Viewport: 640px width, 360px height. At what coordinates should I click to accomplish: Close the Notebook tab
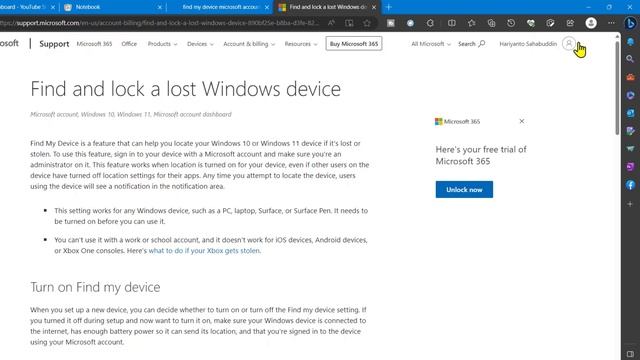coord(160,7)
